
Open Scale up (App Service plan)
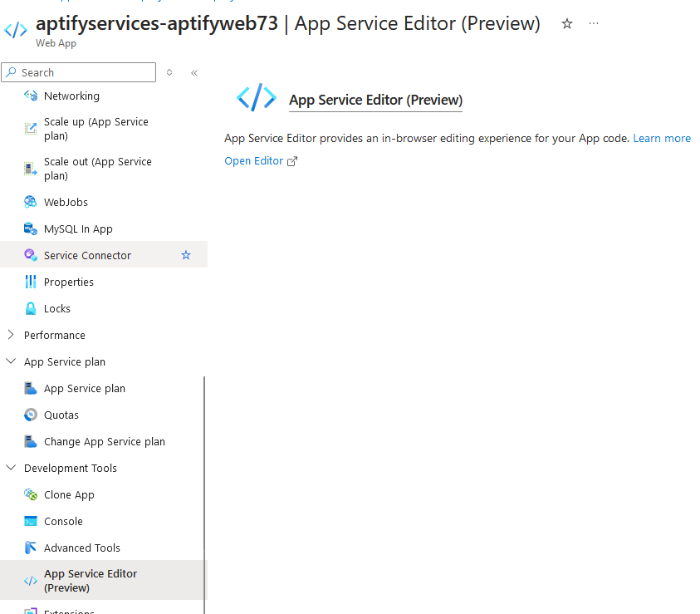[96, 129]
